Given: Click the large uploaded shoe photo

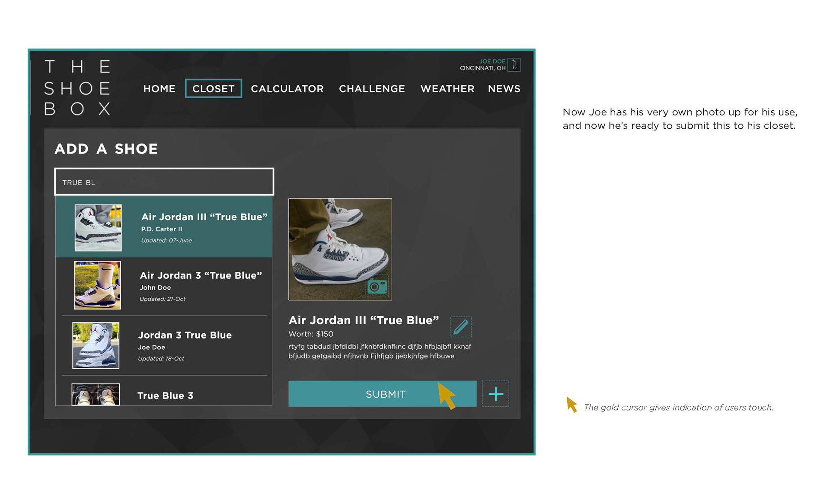Looking at the screenshot, I should (340, 249).
